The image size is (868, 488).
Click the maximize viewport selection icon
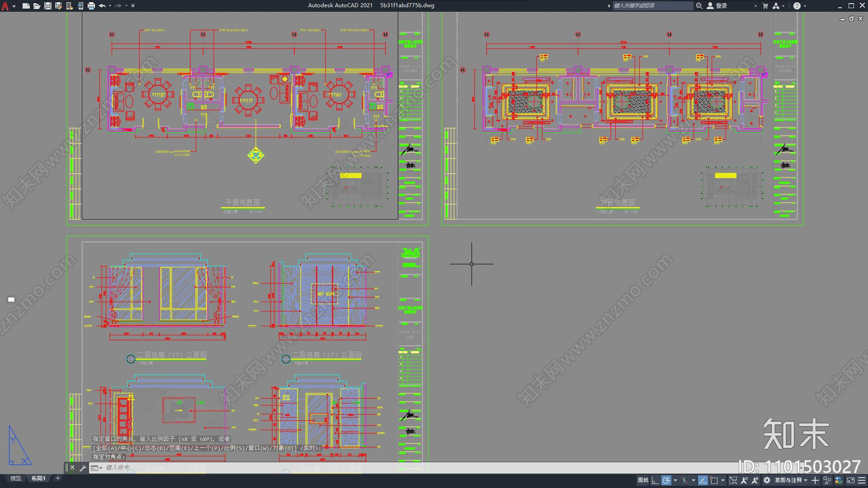[733, 480]
